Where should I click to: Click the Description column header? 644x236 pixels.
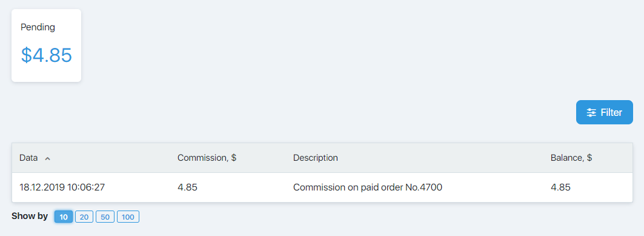click(x=316, y=158)
